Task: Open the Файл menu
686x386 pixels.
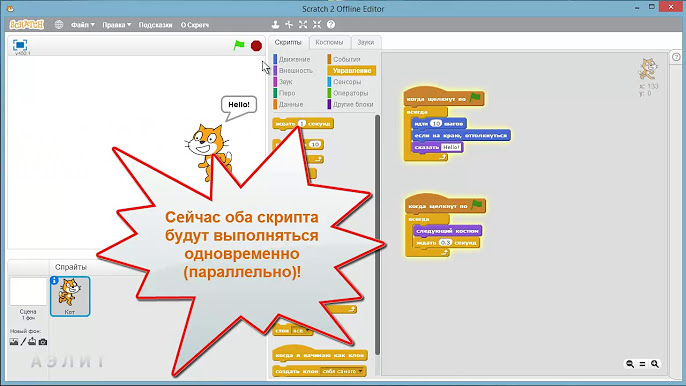Action: (83, 25)
